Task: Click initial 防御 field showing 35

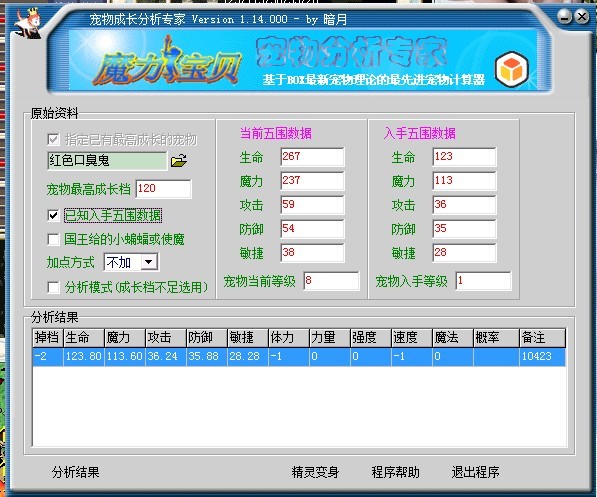Action: click(464, 229)
